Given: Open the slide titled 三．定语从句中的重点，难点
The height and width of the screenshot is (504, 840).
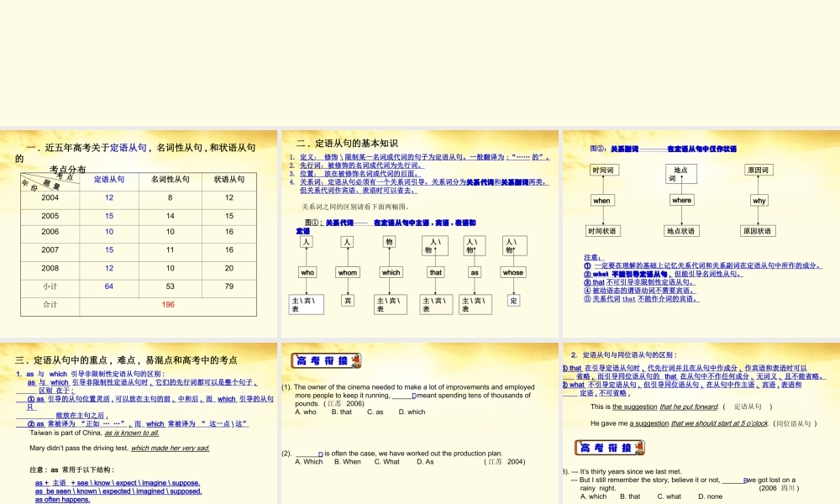Looking at the screenshot, I should pos(139,423).
